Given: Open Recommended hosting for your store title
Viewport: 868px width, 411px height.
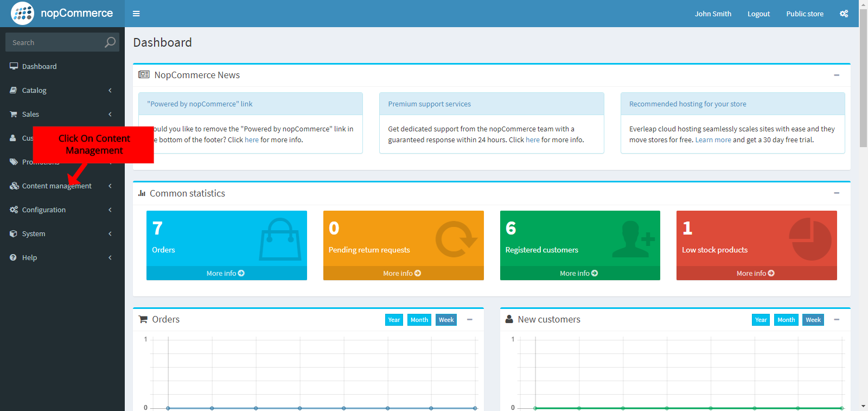Looking at the screenshot, I should [687, 104].
